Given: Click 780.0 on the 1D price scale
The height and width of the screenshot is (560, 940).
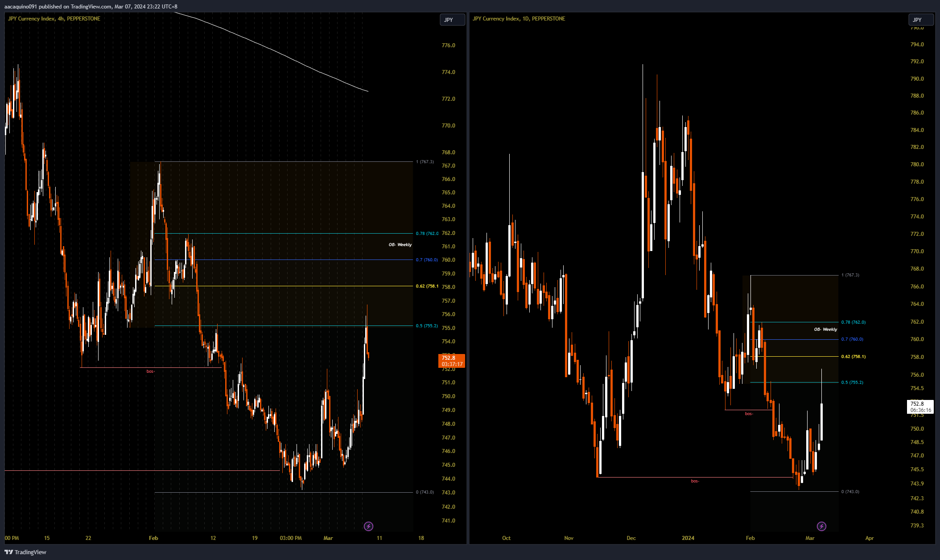Looking at the screenshot, I should coord(917,165).
